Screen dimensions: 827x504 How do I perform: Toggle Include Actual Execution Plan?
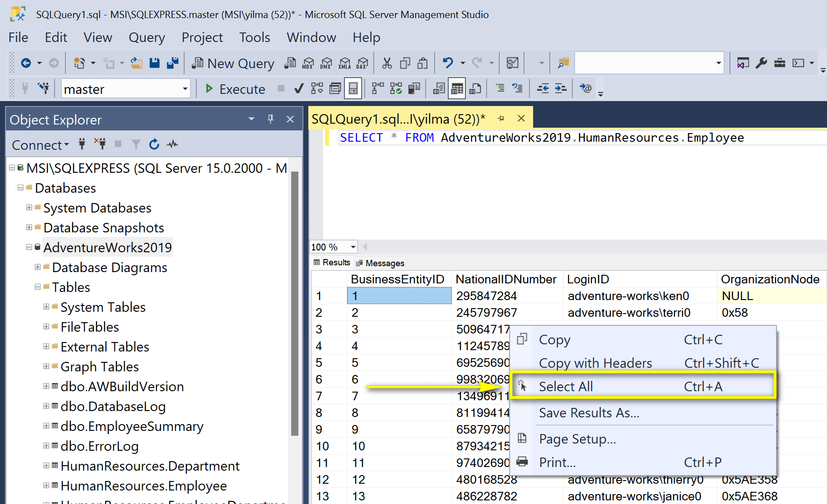click(x=378, y=88)
